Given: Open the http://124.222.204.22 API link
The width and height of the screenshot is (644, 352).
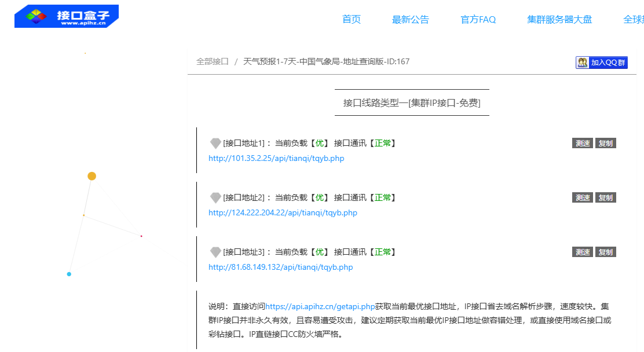Looking at the screenshot, I should (x=283, y=212).
